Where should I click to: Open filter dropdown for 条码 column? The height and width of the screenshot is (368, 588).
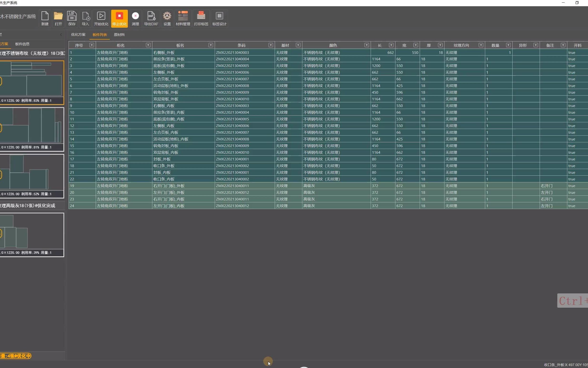point(271,45)
